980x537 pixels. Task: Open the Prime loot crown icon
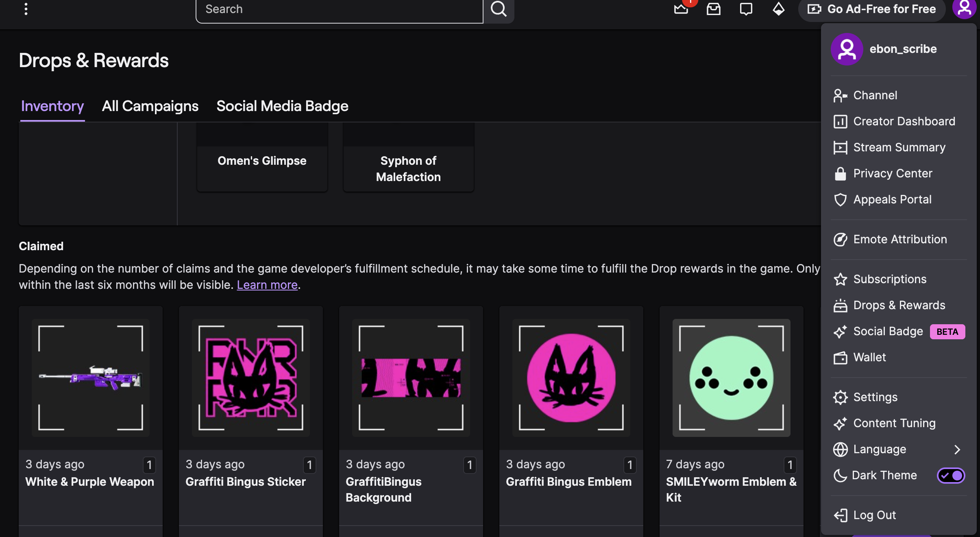click(x=681, y=8)
